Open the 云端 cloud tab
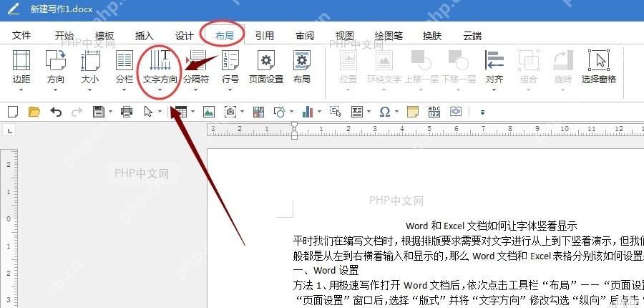 tap(472, 36)
